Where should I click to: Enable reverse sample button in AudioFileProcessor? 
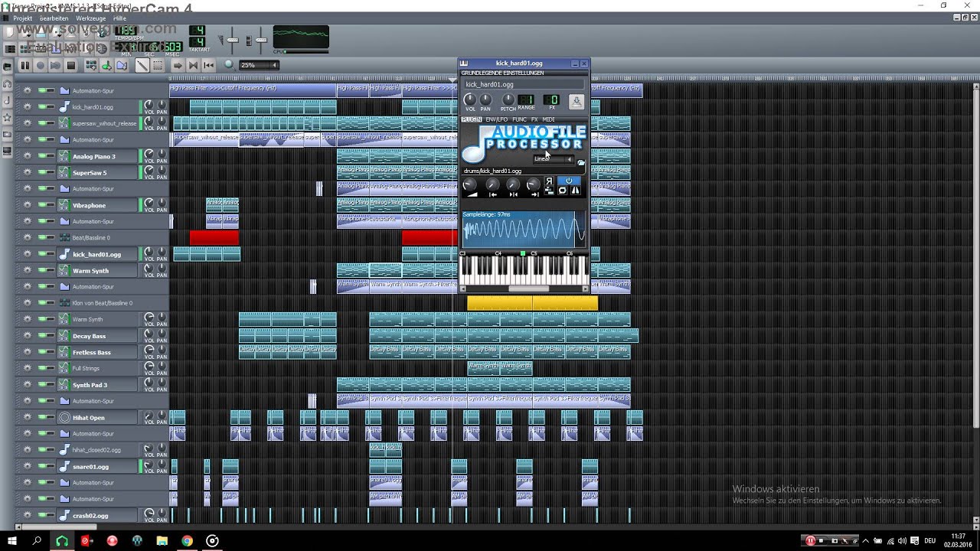coord(549,181)
